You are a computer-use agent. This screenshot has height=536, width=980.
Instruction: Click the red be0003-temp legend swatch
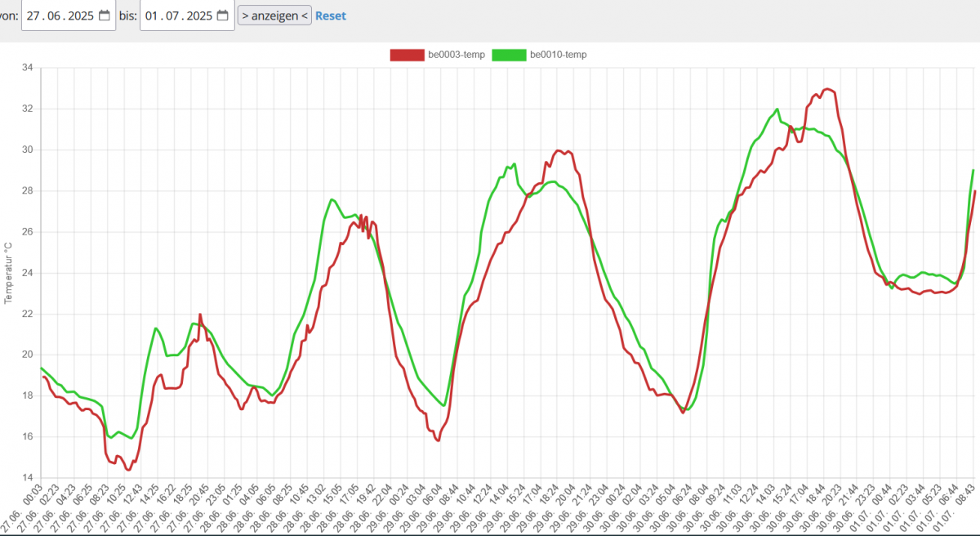tap(406, 55)
